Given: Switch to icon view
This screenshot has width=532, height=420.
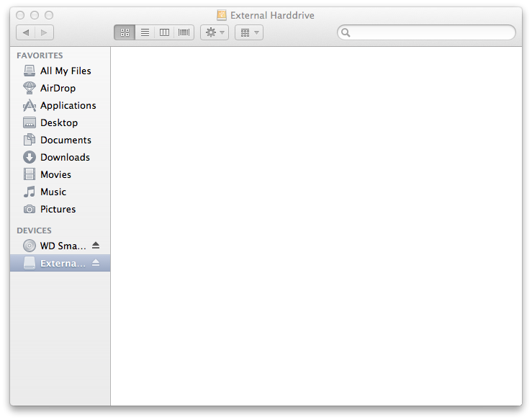Looking at the screenshot, I should coord(125,32).
